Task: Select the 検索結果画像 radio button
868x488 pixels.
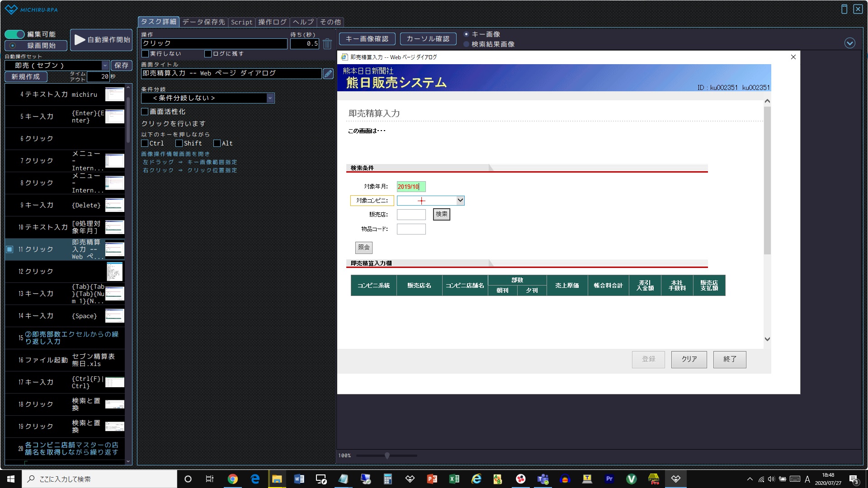Action: [466, 44]
